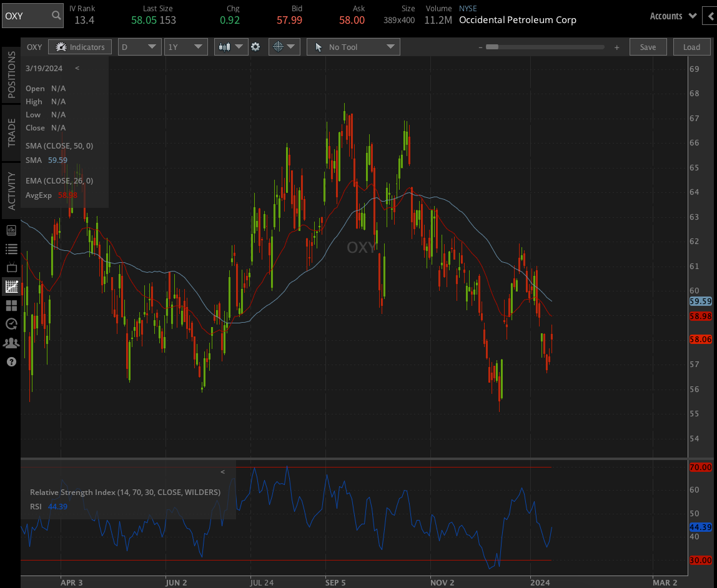This screenshot has height=588, width=717.
Task: Open the chart style dropdown arrow
Action: click(x=239, y=47)
